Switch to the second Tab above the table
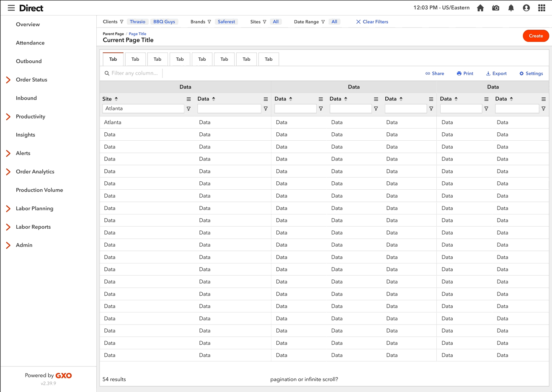The width and height of the screenshot is (552, 392). (x=135, y=59)
